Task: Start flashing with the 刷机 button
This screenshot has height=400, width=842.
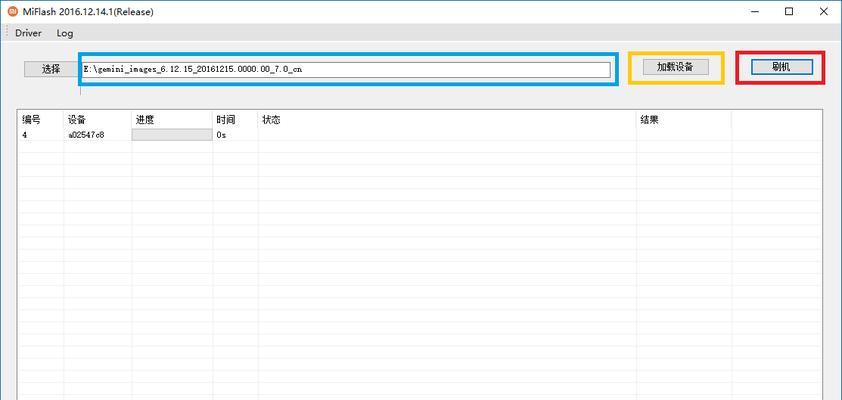Action: pyautogui.click(x=781, y=67)
